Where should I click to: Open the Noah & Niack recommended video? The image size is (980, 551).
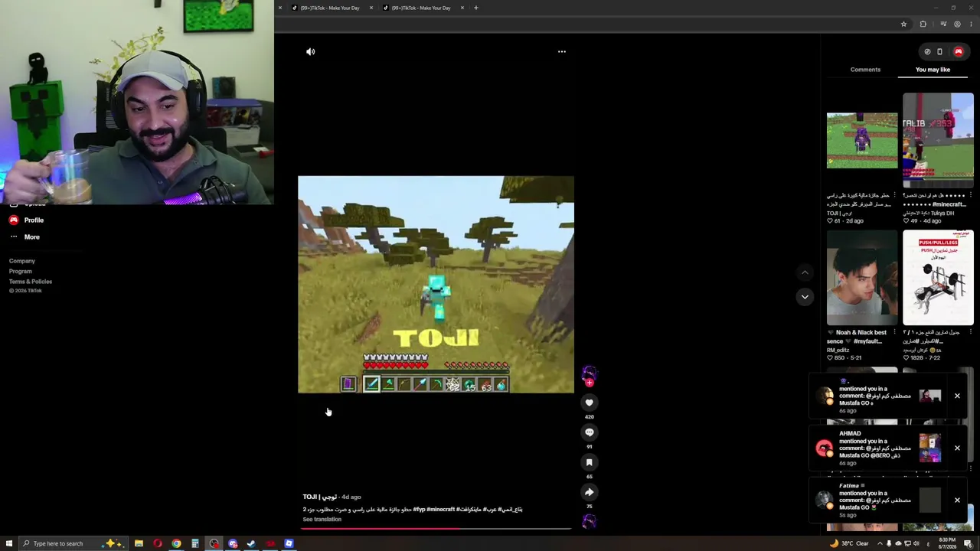[x=862, y=278]
